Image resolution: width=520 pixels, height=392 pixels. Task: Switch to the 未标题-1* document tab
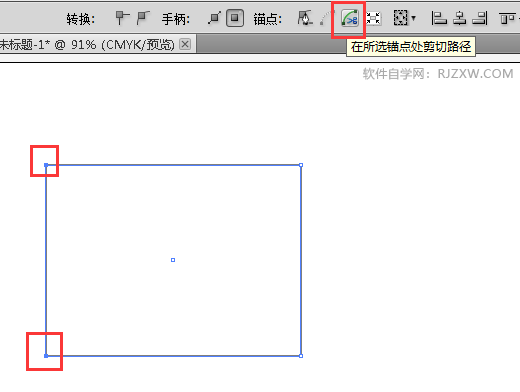pos(87,44)
